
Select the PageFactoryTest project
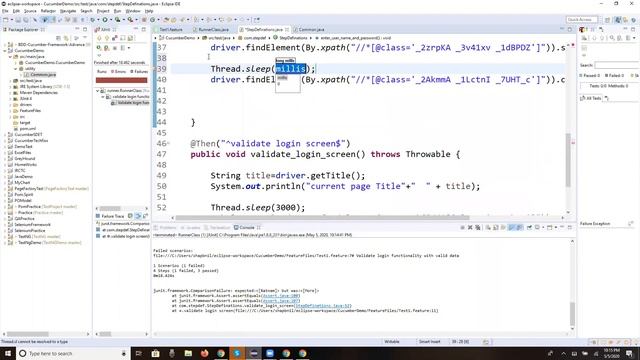coord(29,189)
